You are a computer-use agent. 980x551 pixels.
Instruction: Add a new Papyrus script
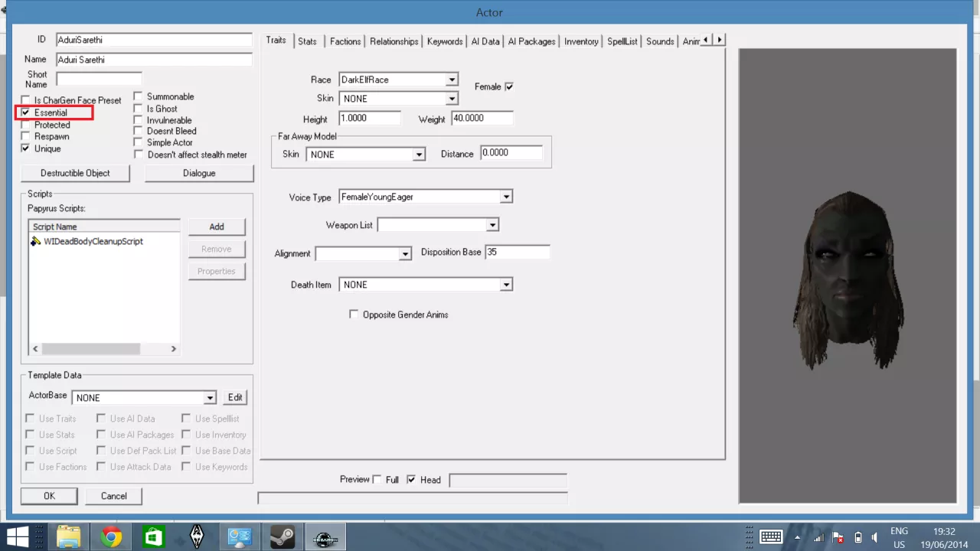pos(217,227)
